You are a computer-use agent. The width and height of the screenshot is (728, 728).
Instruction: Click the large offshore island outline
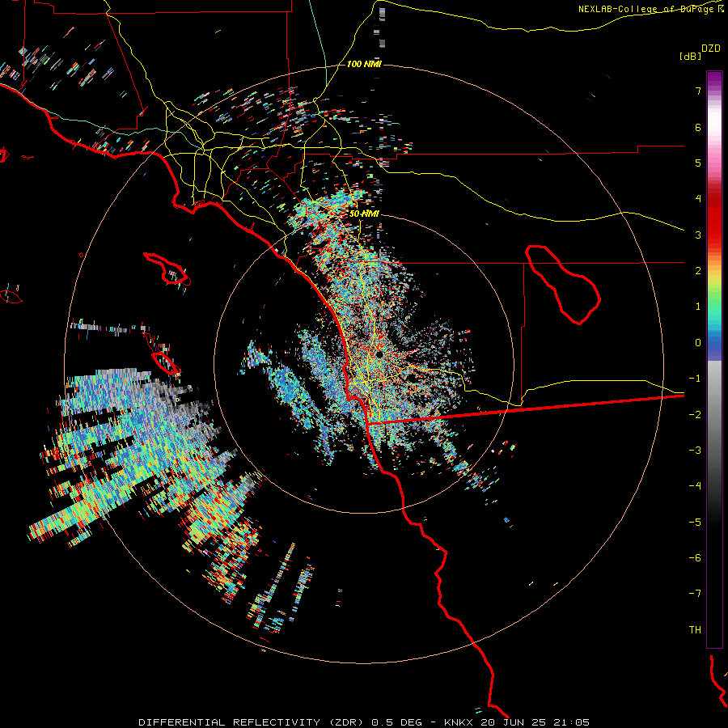click(x=167, y=269)
